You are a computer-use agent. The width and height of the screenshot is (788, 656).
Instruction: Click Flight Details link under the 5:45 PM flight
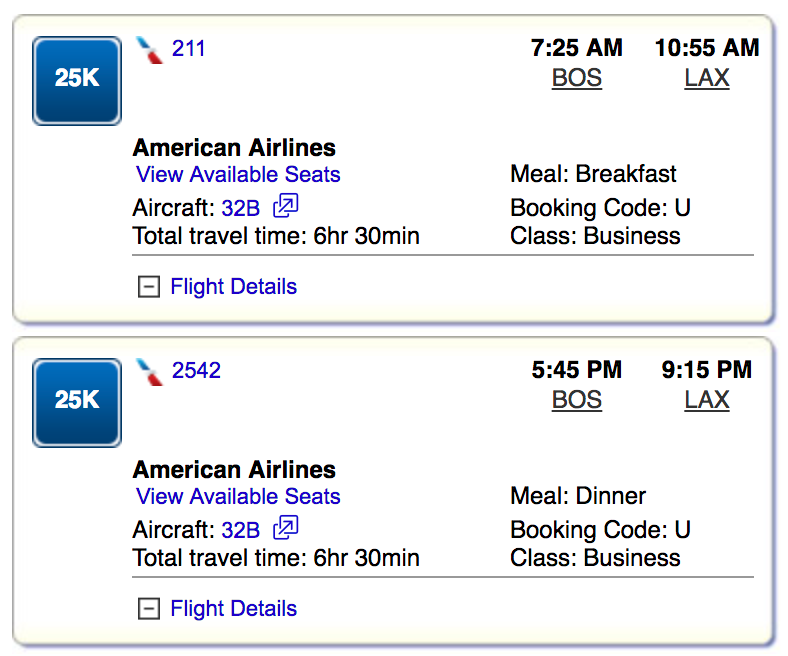pos(233,609)
